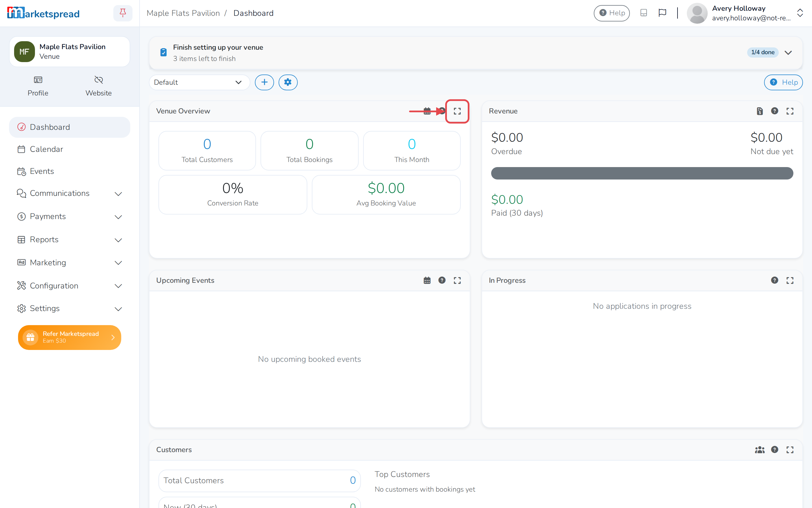Expand Venue Overview to fullscreen
Image resolution: width=812 pixels, height=508 pixels.
(x=457, y=111)
